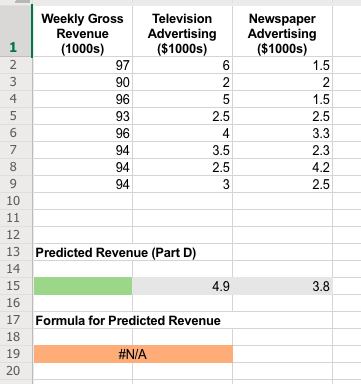This screenshot has height=384, width=361.
Task: Select row 1 via its row header
Action: coord(16,31)
